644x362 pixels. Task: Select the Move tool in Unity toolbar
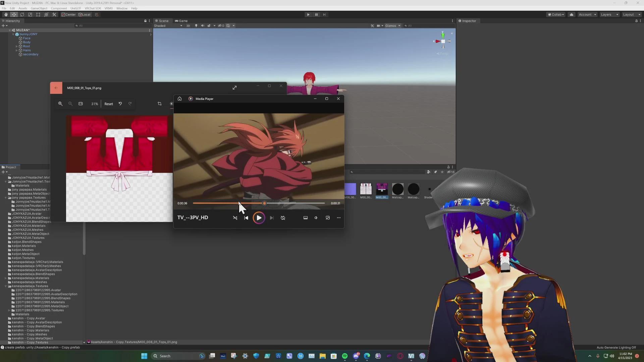(14, 14)
